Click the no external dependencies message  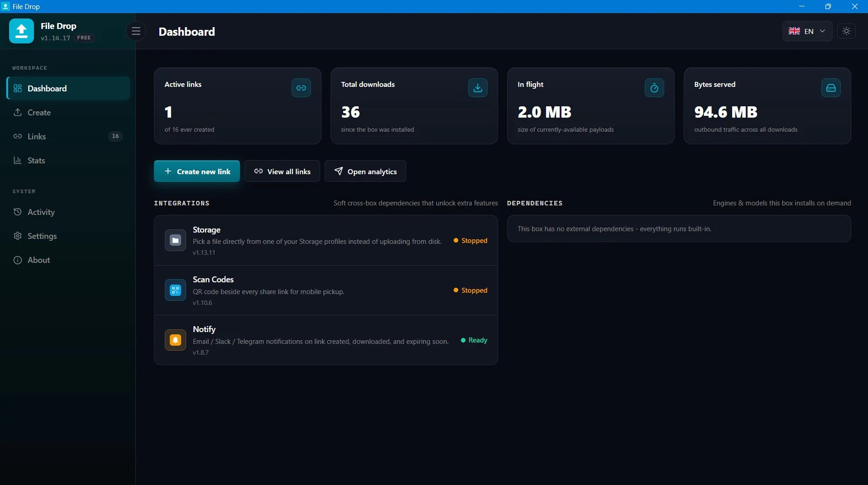(614, 228)
